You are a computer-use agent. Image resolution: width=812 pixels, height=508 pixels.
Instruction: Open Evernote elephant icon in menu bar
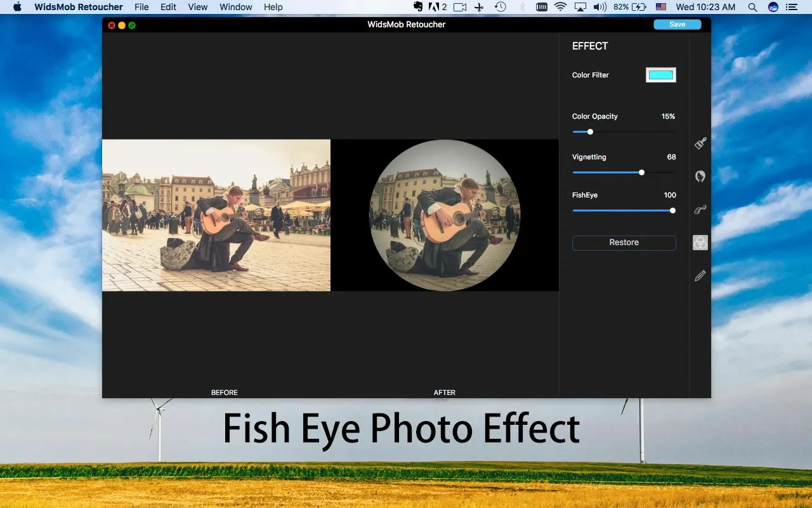coord(417,7)
